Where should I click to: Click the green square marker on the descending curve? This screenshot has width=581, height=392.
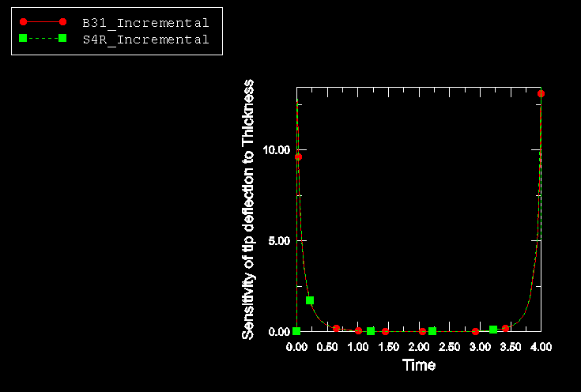point(310,300)
